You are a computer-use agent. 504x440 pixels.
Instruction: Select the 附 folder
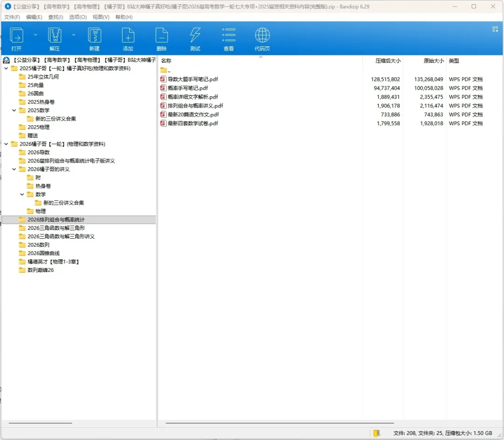pyautogui.click(x=34, y=177)
